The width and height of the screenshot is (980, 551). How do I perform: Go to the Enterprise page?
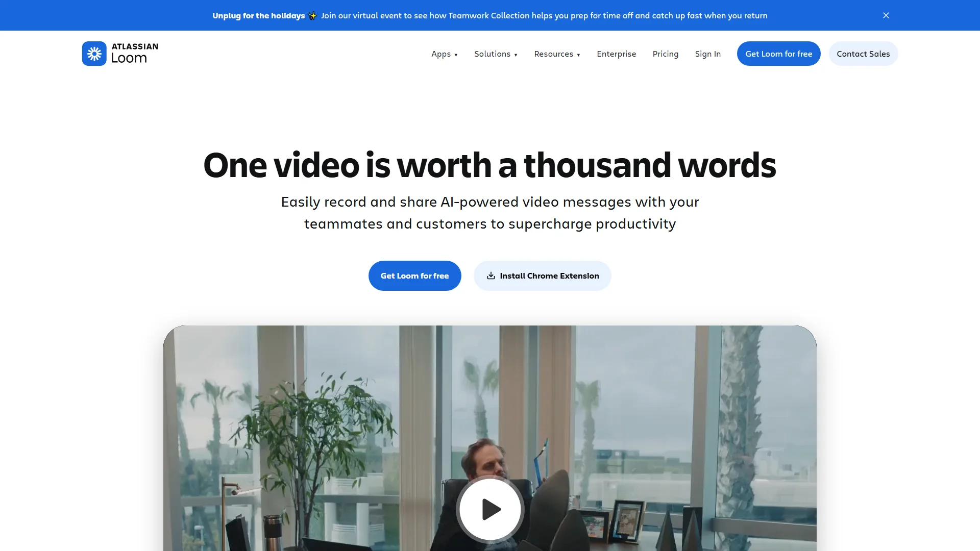pyautogui.click(x=616, y=54)
